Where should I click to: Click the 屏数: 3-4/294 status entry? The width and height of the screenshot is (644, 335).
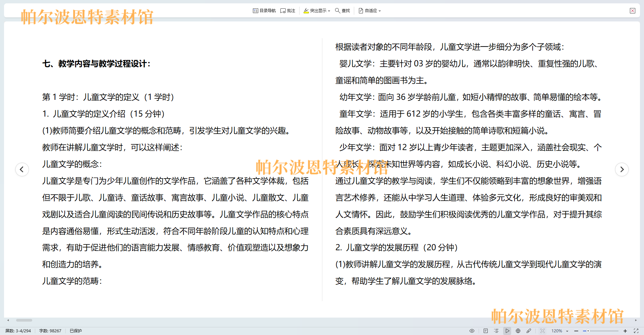(x=18, y=331)
